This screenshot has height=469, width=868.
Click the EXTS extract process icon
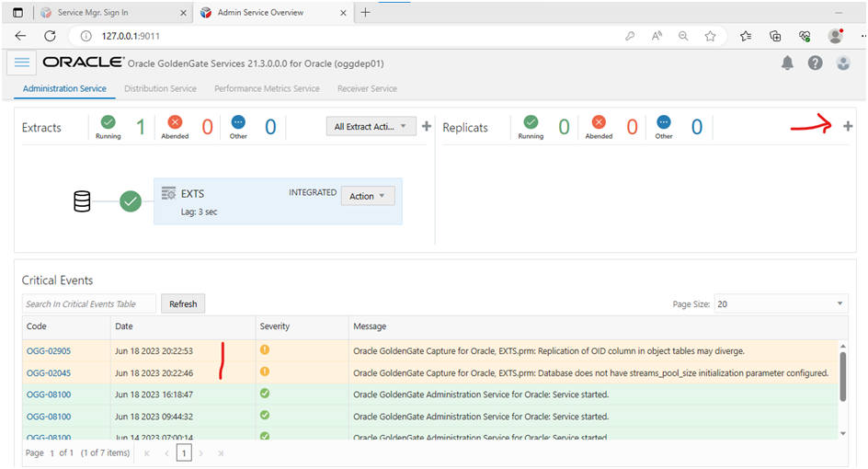168,193
